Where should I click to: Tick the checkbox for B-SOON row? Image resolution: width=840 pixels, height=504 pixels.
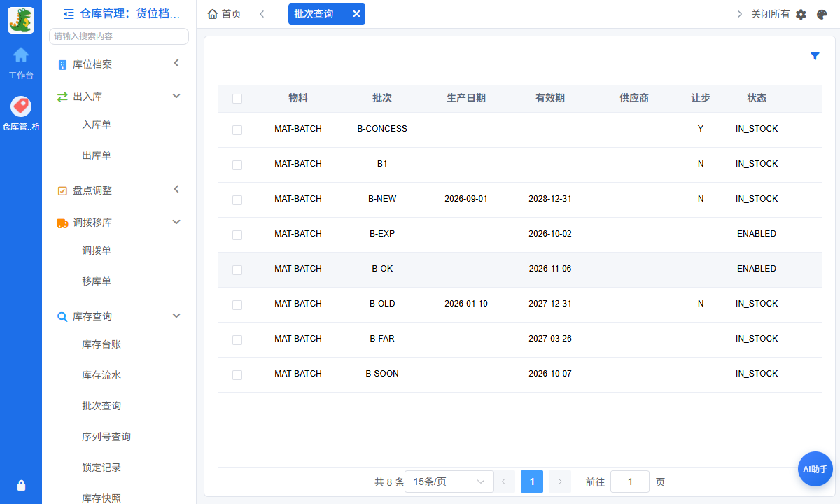click(x=237, y=375)
